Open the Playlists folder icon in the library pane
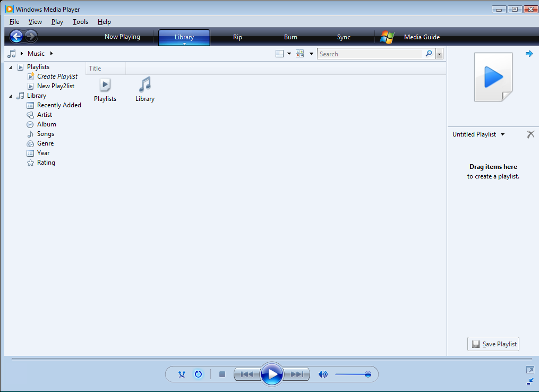Viewport: 539px width, 392px height. point(105,85)
